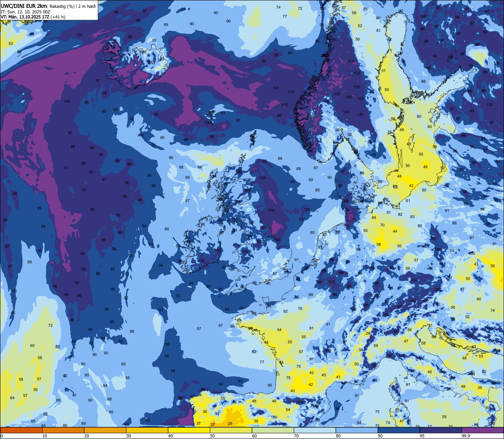Click the humidity value "64" on the map
Image resolution: width=504 pixels, height=439 pixels.
pyautogui.click(x=12, y=398)
